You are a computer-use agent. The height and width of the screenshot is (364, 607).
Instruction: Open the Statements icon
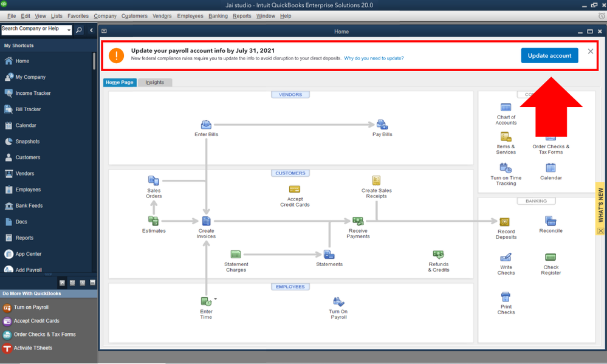coord(329,255)
